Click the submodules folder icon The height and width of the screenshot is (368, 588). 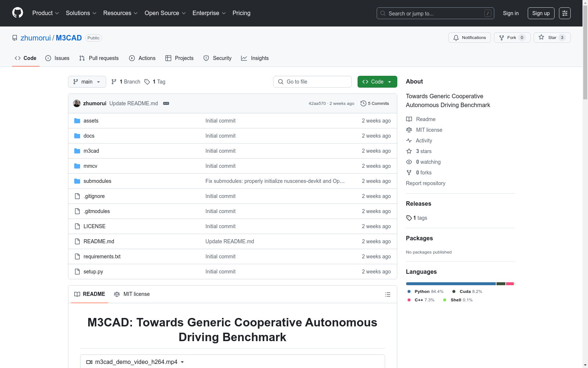coord(77,181)
